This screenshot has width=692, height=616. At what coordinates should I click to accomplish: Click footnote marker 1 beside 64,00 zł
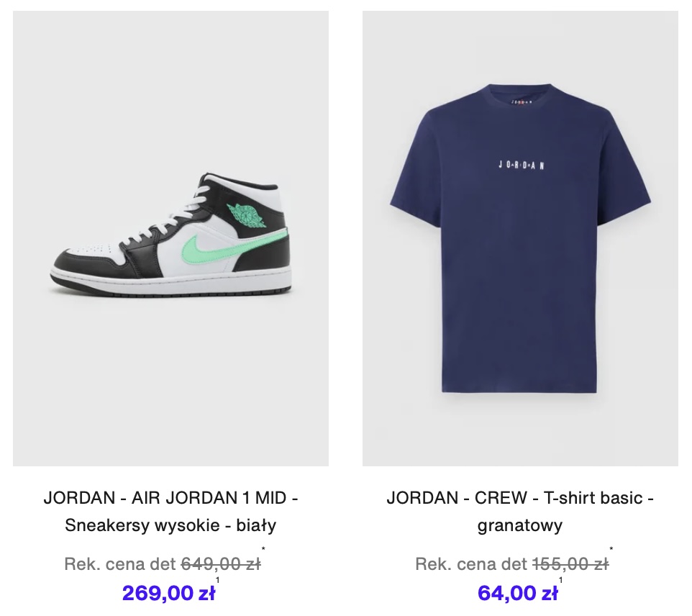point(560,580)
